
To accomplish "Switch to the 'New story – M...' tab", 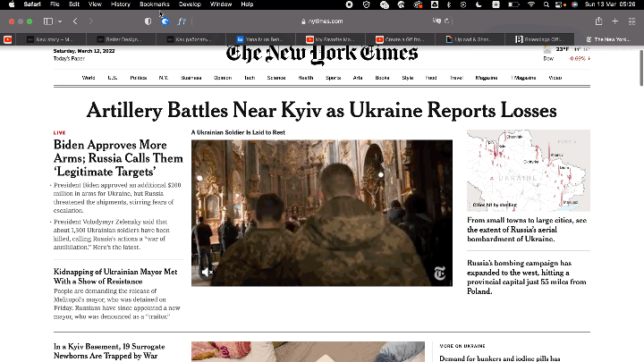I will coord(50,39).
